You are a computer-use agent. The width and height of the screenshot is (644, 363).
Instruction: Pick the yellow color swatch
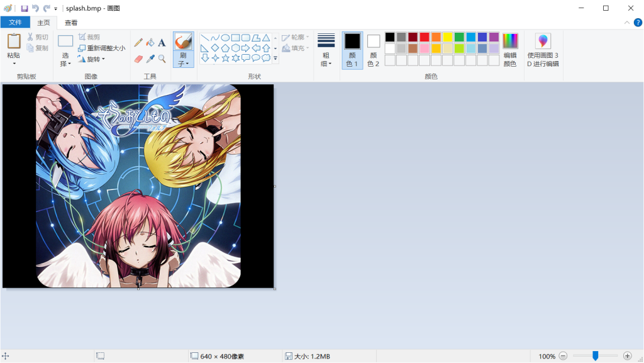pos(448,37)
